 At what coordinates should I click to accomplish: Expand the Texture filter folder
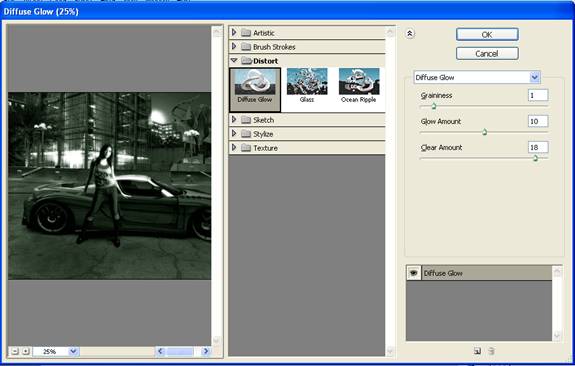[x=234, y=147]
